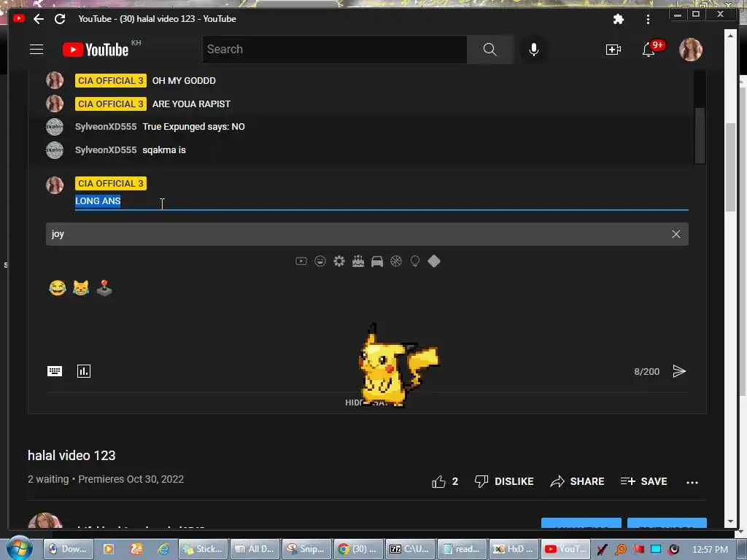Select the cake food emoji category
Image resolution: width=747 pixels, height=560 pixels.
(358, 261)
